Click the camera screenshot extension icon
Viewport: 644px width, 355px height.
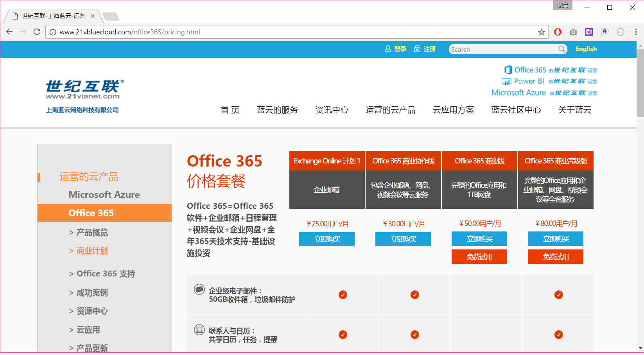pyautogui.click(x=573, y=32)
